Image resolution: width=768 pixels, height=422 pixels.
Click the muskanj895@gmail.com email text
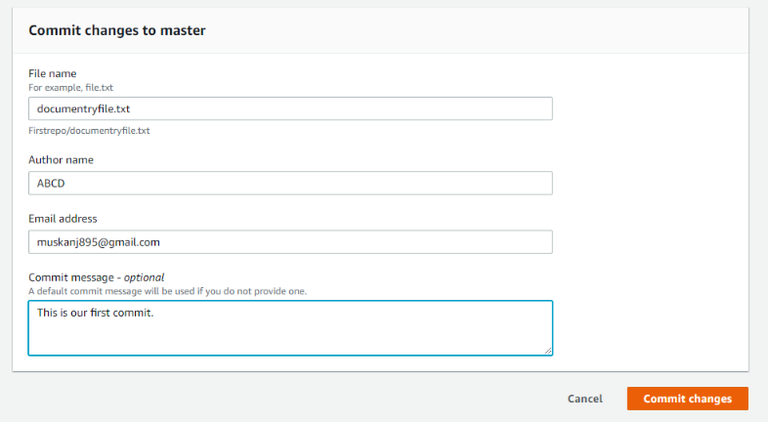tap(99, 242)
